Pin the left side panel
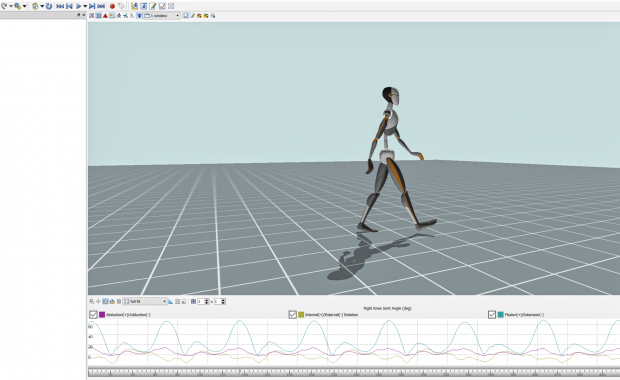 (x=78, y=15)
